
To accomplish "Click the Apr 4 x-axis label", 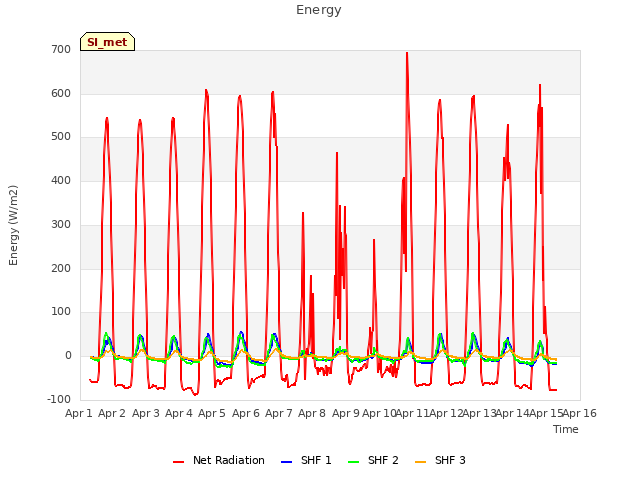I will 179,413.
